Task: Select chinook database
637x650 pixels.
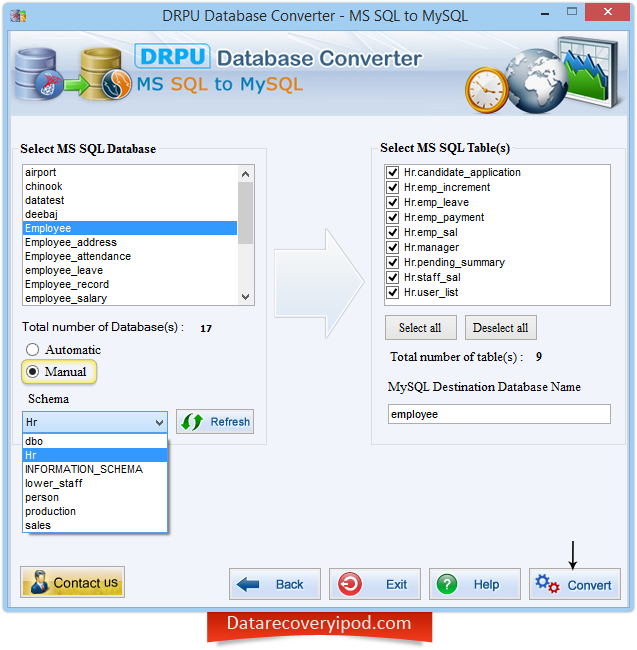Action: [130, 187]
